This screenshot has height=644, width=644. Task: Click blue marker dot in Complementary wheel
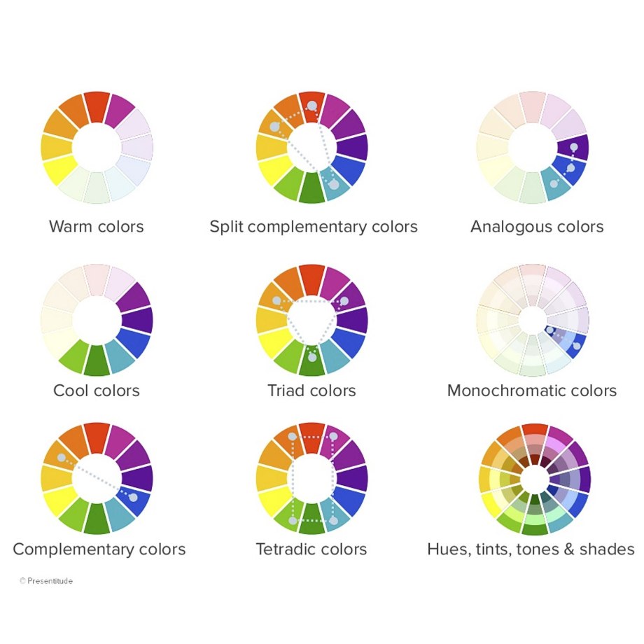tap(133, 498)
